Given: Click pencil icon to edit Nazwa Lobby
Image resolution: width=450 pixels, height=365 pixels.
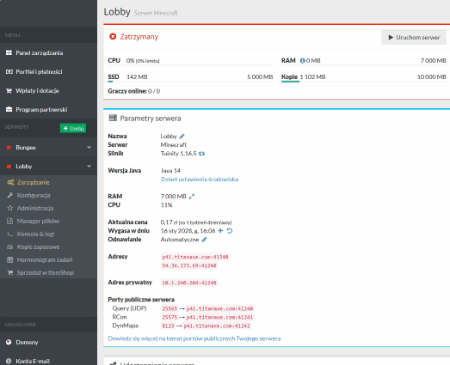Looking at the screenshot, I should [x=182, y=136].
